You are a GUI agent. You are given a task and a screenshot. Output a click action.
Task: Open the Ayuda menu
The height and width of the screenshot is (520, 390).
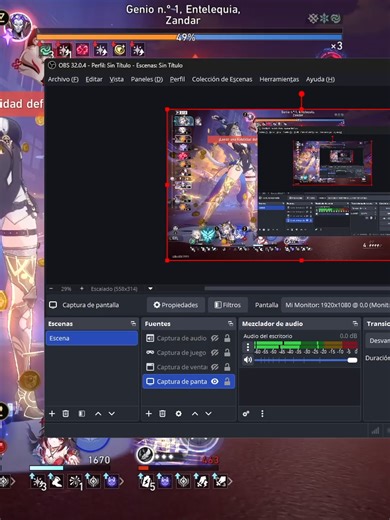click(x=320, y=79)
